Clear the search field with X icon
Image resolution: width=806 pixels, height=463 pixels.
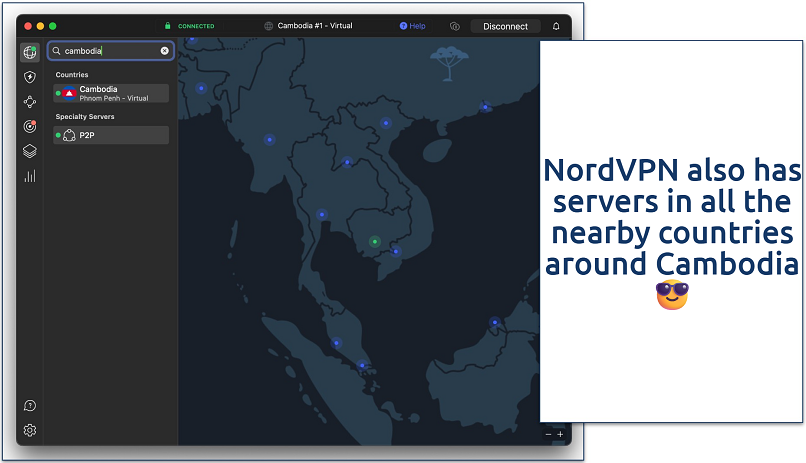coord(164,51)
